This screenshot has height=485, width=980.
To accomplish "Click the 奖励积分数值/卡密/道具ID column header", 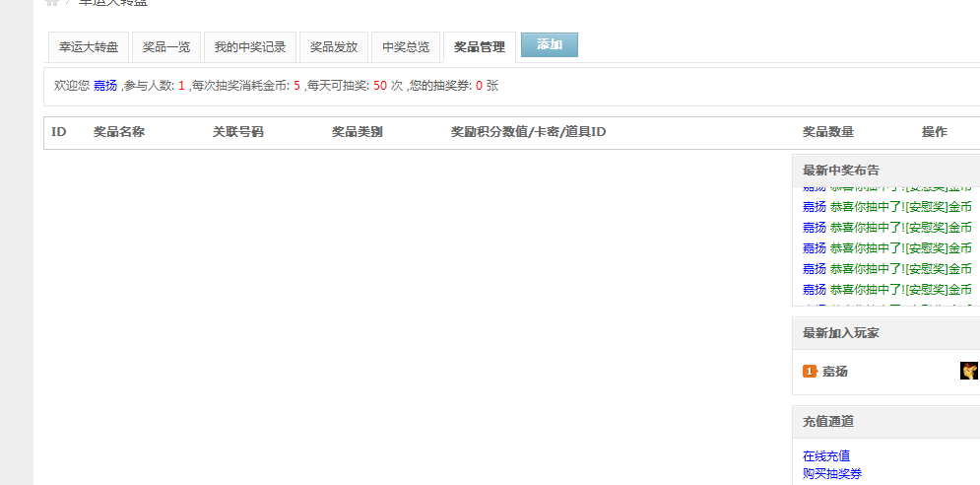I will click(x=528, y=132).
